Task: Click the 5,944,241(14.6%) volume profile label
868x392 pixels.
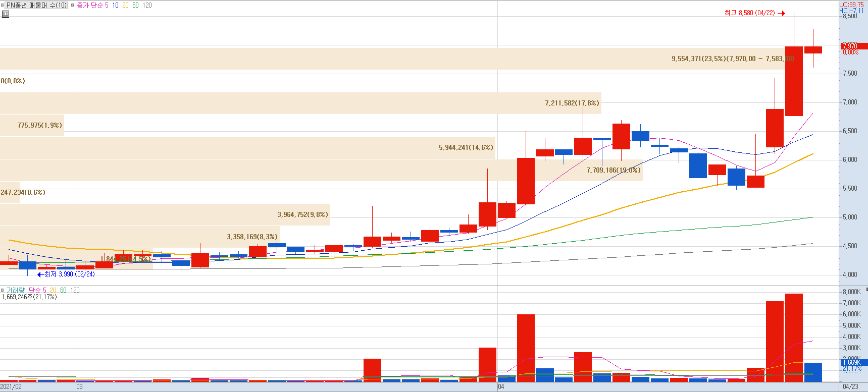Action: pyautogui.click(x=466, y=147)
